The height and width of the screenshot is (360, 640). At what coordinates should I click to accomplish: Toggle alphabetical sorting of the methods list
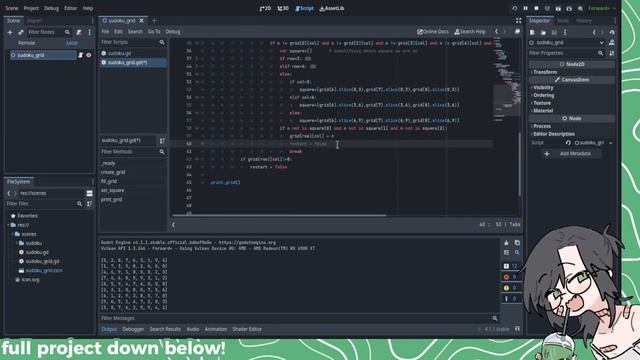pos(162,141)
